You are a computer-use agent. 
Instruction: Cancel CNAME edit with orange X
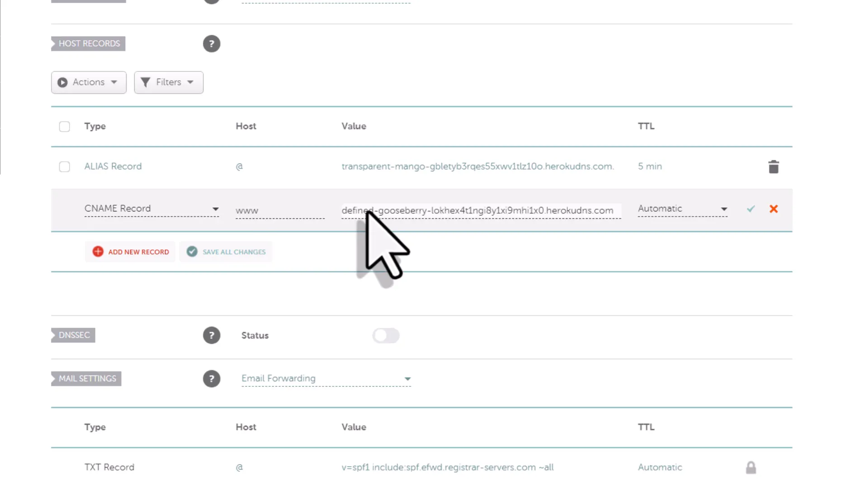(x=774, y=209)
